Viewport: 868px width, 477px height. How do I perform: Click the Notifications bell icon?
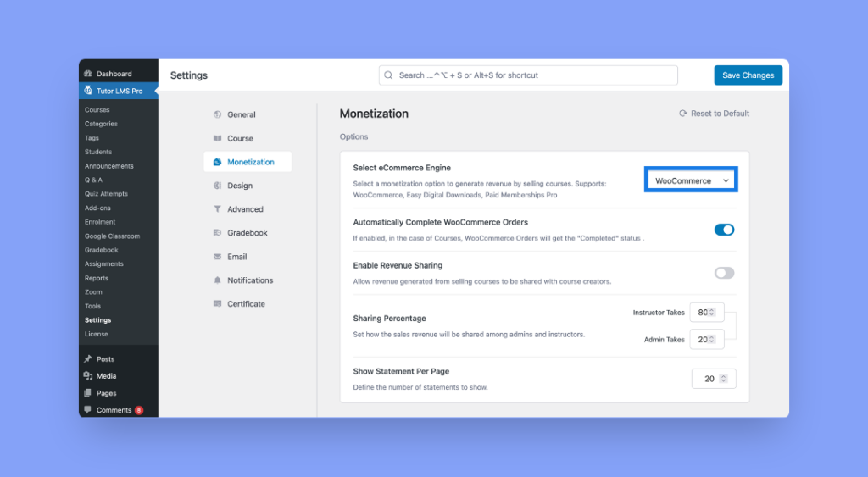218,280
